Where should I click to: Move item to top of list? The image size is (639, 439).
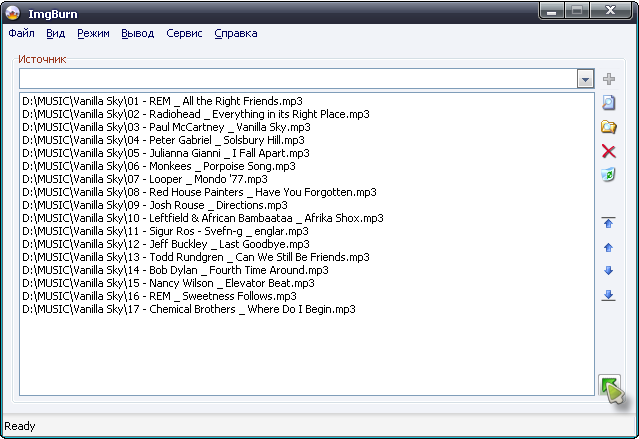click(x=609, y=223)
